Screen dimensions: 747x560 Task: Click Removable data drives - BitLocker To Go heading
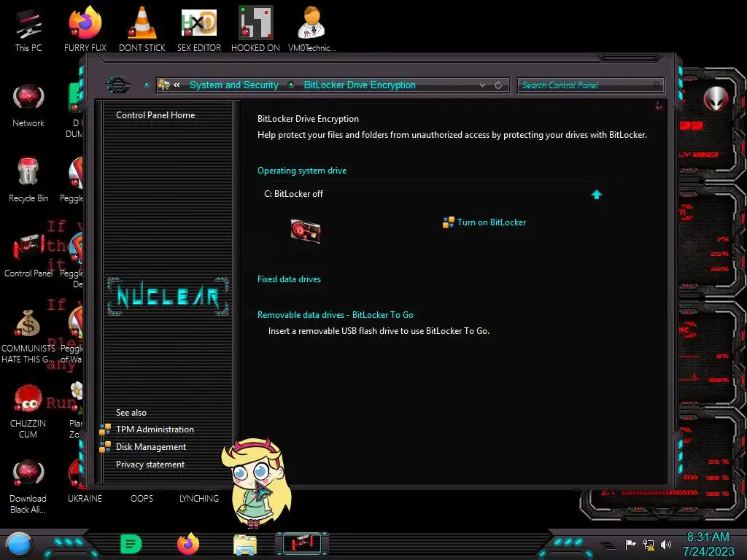pos(336,315)
